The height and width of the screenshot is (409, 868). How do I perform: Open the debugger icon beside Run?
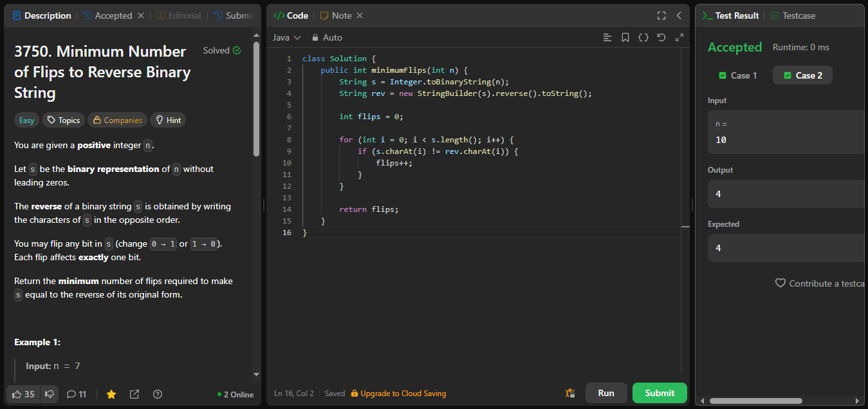coord(569,393)
